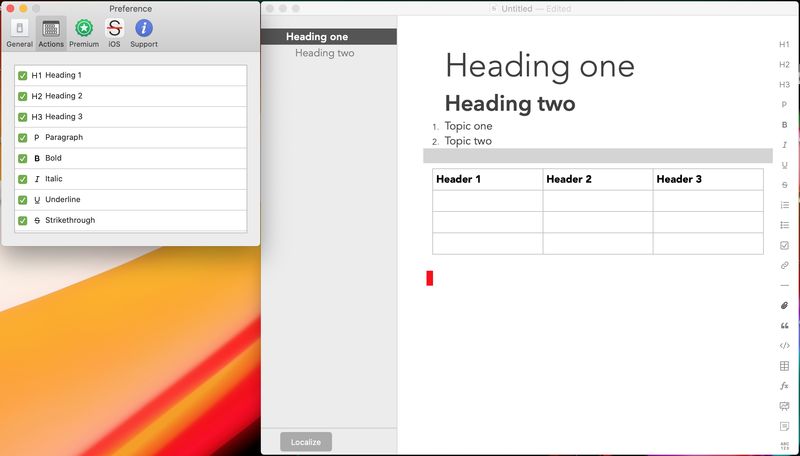
Task: Insert a math formula using the fx icon
Action: coord(784,386)
